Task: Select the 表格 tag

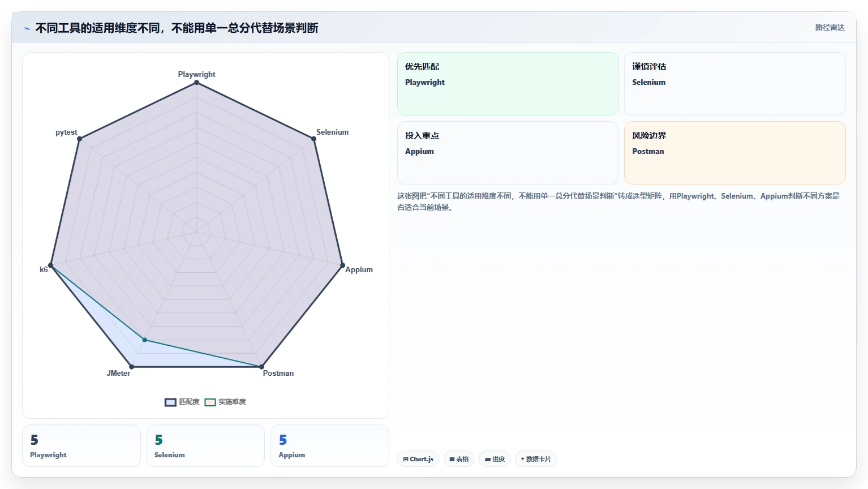Action: pos(459,459)
